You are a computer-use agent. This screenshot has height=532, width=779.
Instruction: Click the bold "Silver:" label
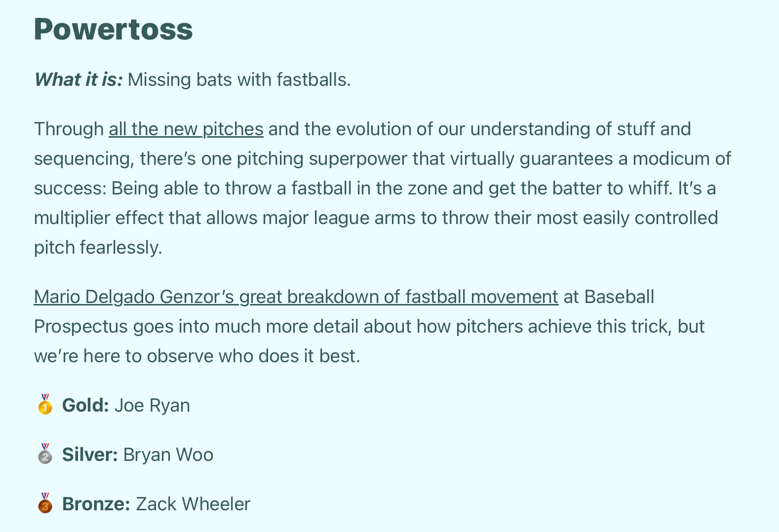(x=90, y=455)
